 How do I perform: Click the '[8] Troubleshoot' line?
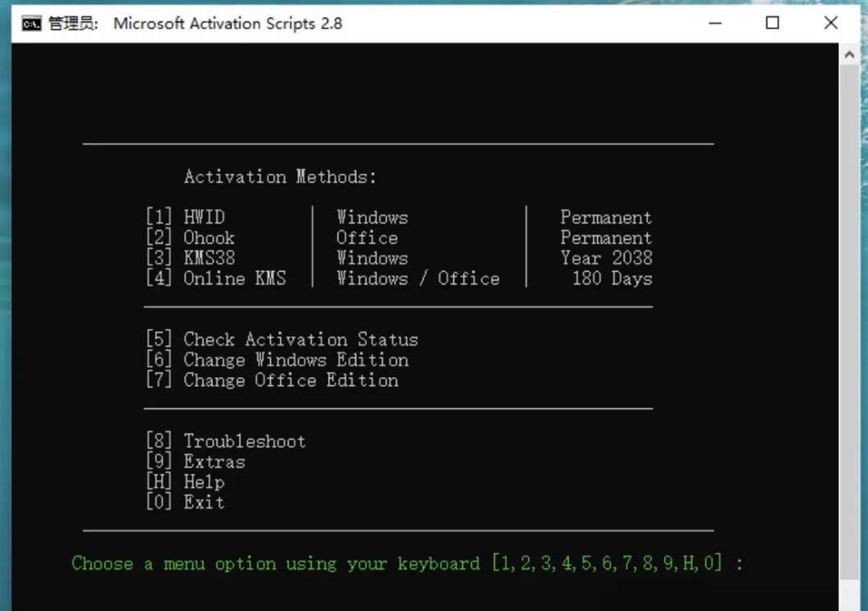[225, 441]
